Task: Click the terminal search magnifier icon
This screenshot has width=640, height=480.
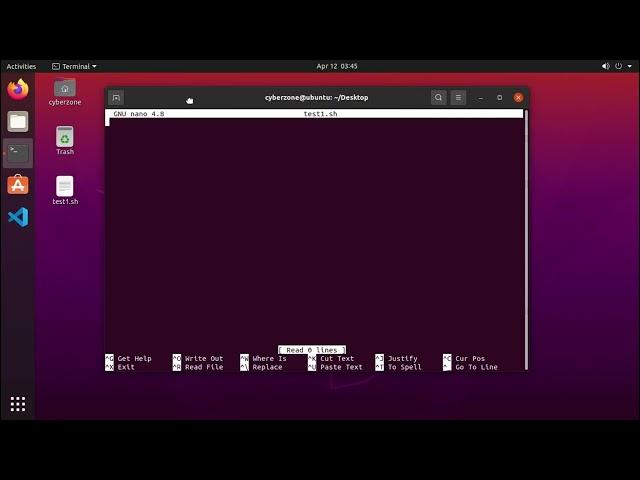Action: (438, 98)
